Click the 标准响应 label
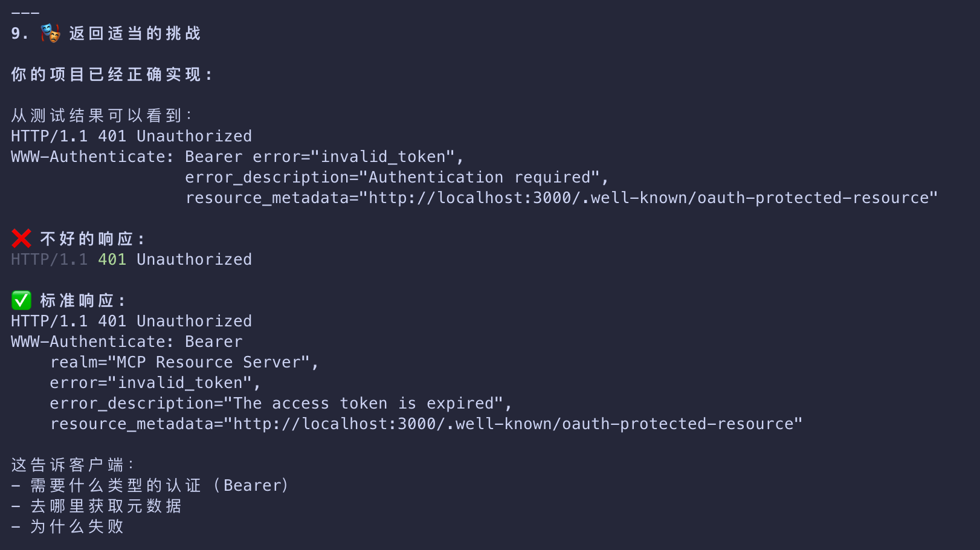The height and width of the screenshot is (550, 980). point(82,300)
